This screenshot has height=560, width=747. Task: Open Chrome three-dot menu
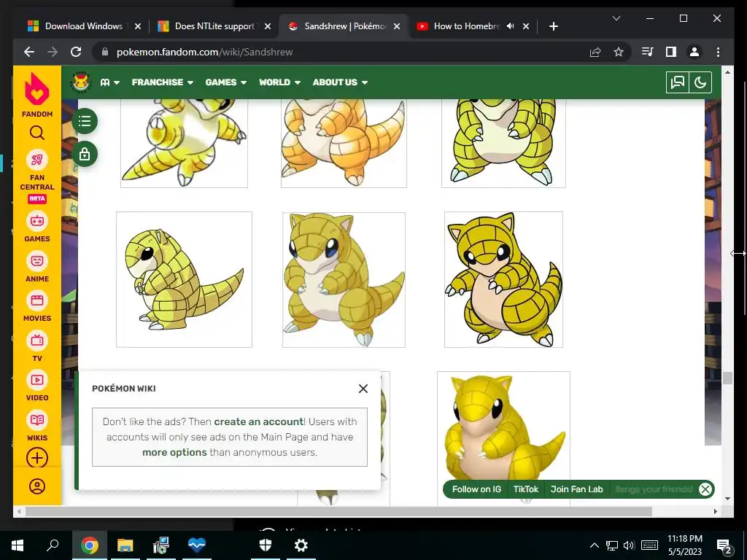coord(718,52)
